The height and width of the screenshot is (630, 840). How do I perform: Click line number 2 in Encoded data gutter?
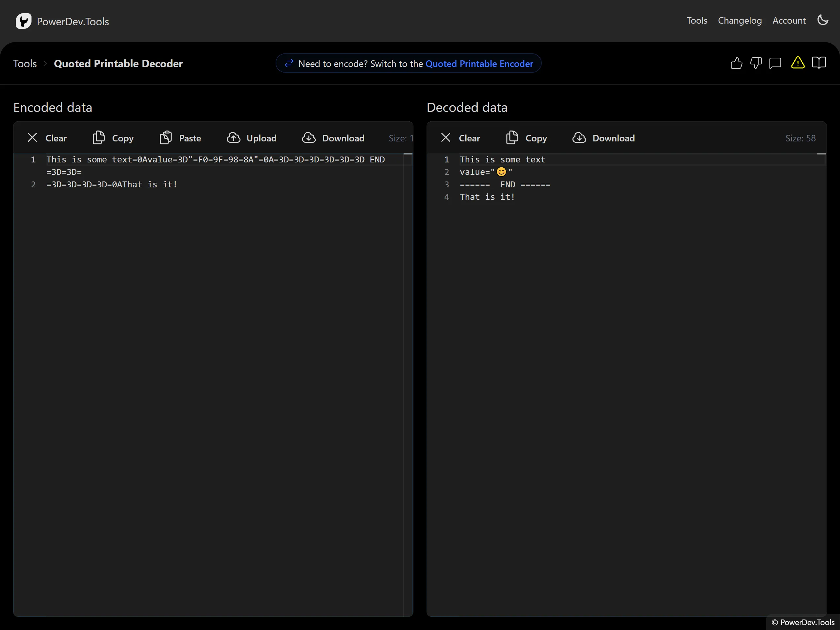point(33,184)
